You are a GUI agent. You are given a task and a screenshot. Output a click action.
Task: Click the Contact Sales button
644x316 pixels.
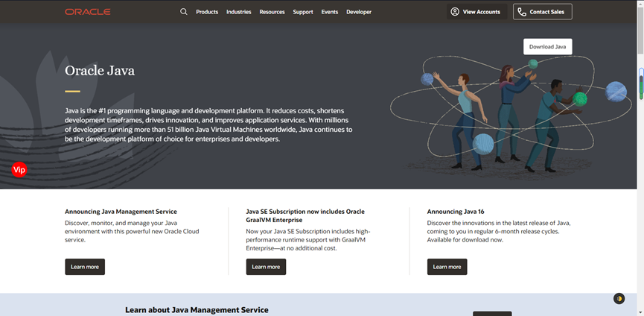[x=543, y=12]
